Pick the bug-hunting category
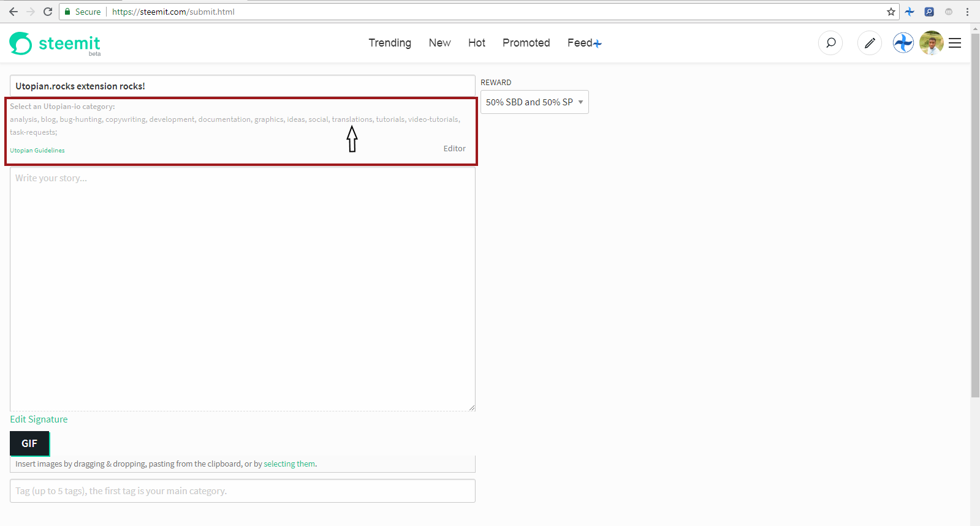 (x=81, y=119)
